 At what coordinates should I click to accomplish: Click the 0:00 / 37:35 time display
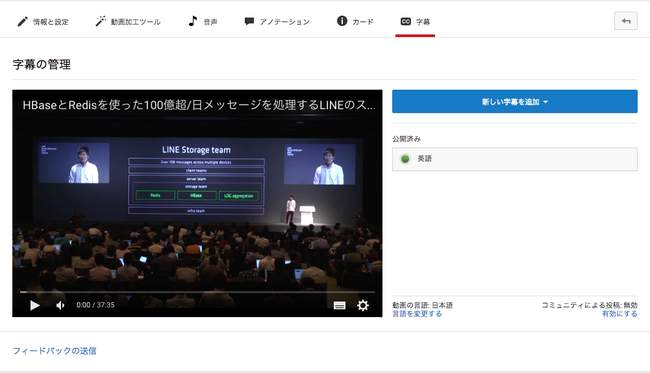click(95, 305)
